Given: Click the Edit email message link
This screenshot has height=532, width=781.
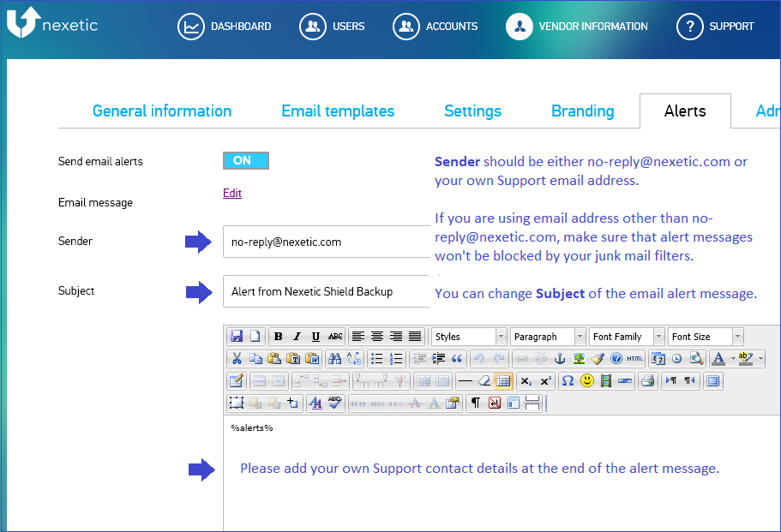Looking at the screenshot, I should 232,193.
